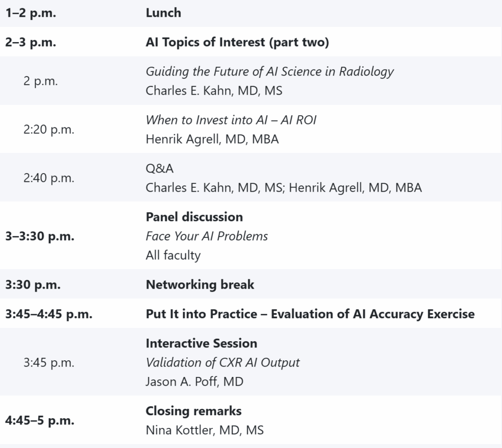Click the All faculty text
This screenshot has width=502, height=448.
tap(173, 255)
